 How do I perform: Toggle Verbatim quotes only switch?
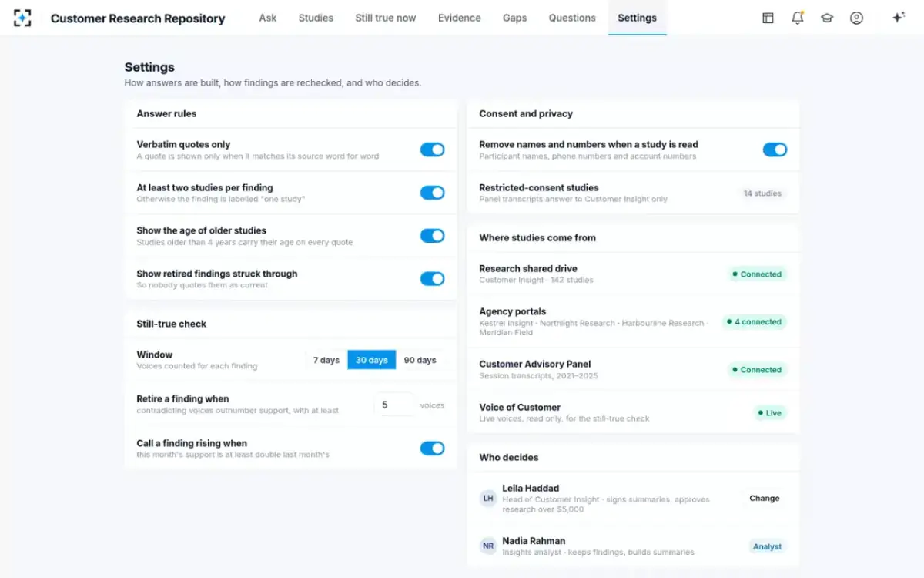tap(432, 150)
